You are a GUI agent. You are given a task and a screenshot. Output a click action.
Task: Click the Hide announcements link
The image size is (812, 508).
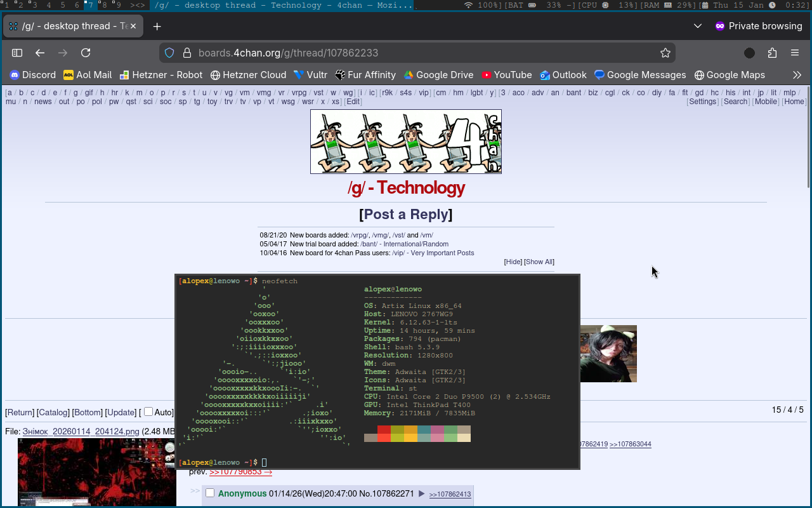click(513, 262)
